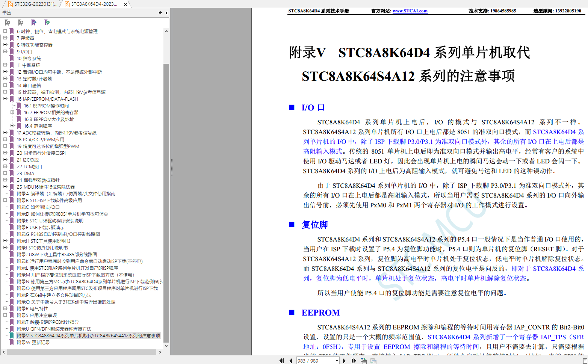
Task: Click the EEPROM section heading in the page
Action: tap(321, 313)
